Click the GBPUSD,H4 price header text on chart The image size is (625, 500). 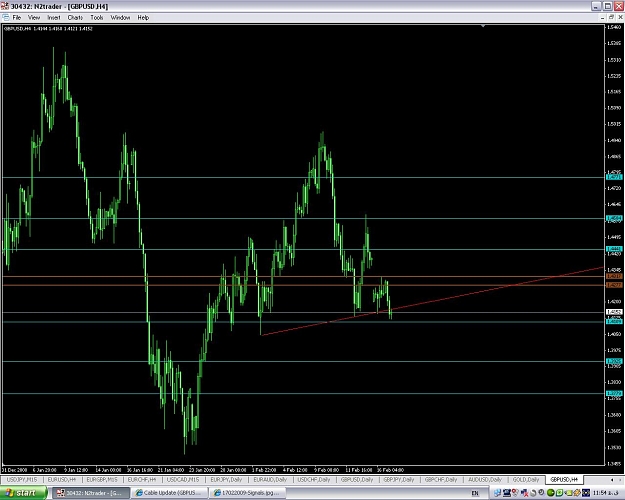(x=48, y=29)
